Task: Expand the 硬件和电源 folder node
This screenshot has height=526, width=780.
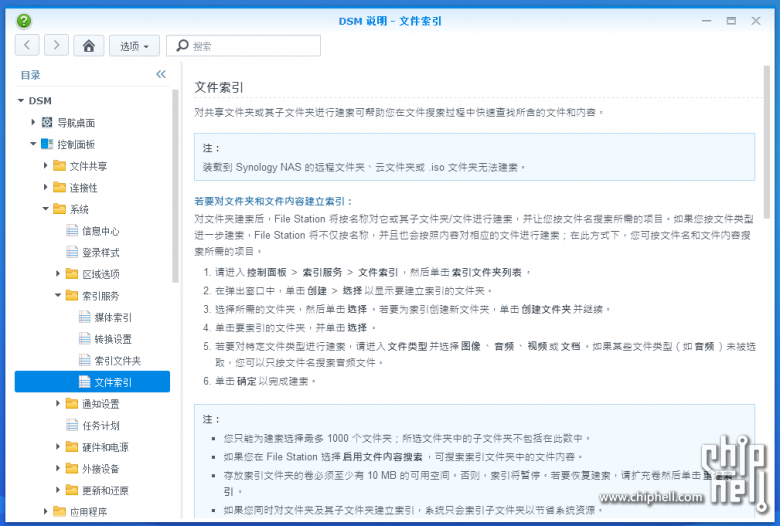Action: (58, 447)
